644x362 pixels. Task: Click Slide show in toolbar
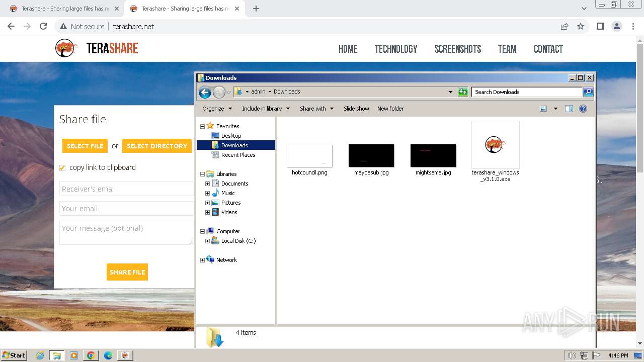point(356,109)
